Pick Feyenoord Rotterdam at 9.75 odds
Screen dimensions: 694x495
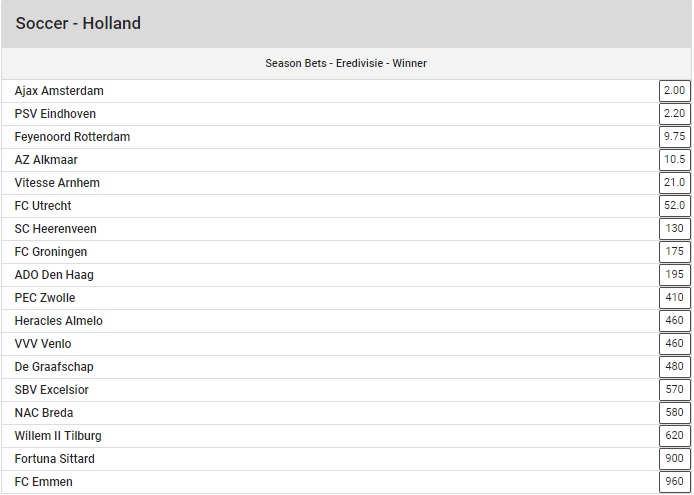coord(675,137)
